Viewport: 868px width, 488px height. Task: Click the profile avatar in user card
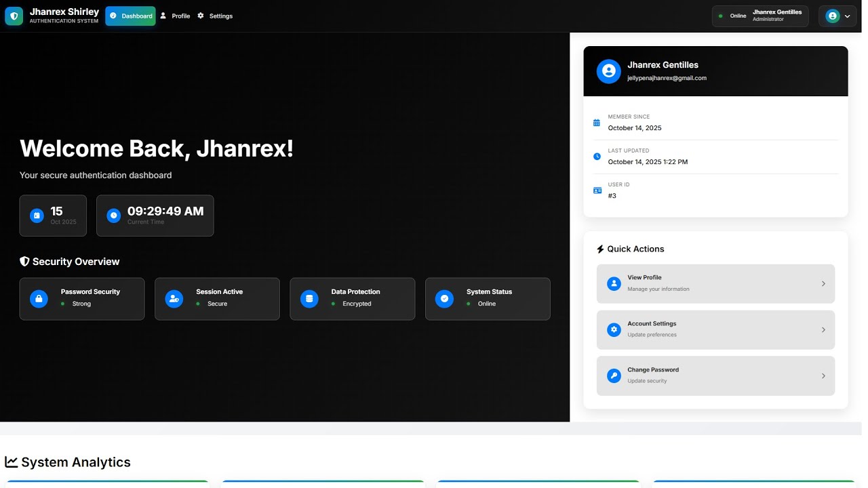pos(609,71)
